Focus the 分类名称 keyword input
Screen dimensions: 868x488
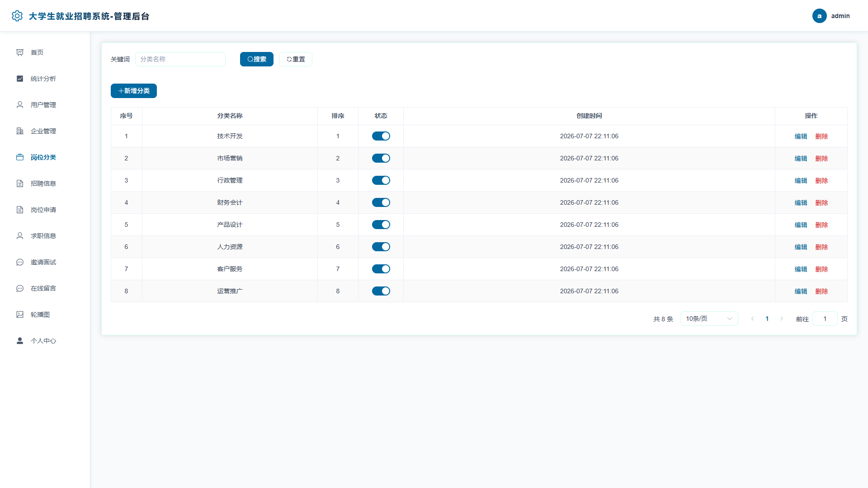[180, 59]
